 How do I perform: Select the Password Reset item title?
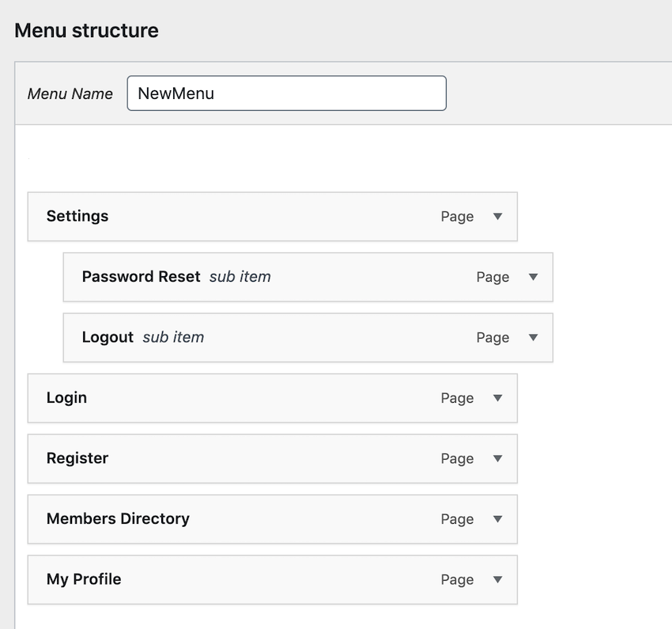pyautogui.click(x=141, y=277)
